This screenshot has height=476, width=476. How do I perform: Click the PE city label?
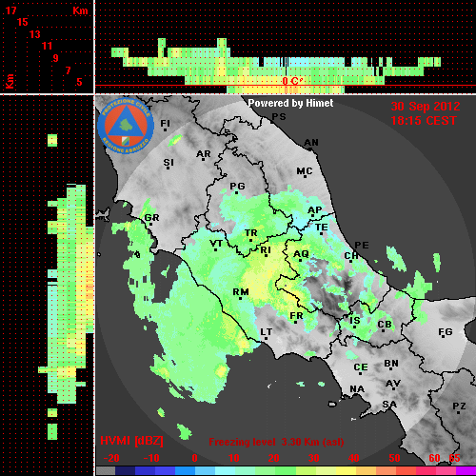tap(362, 245)
